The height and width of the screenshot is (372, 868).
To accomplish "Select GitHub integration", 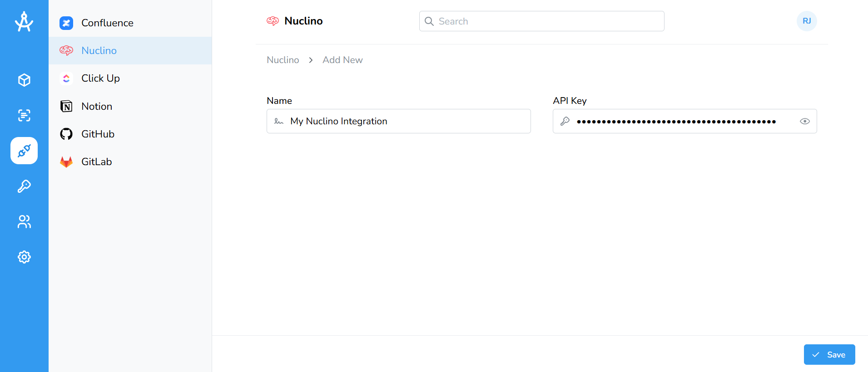I will [x=130, y=134].
